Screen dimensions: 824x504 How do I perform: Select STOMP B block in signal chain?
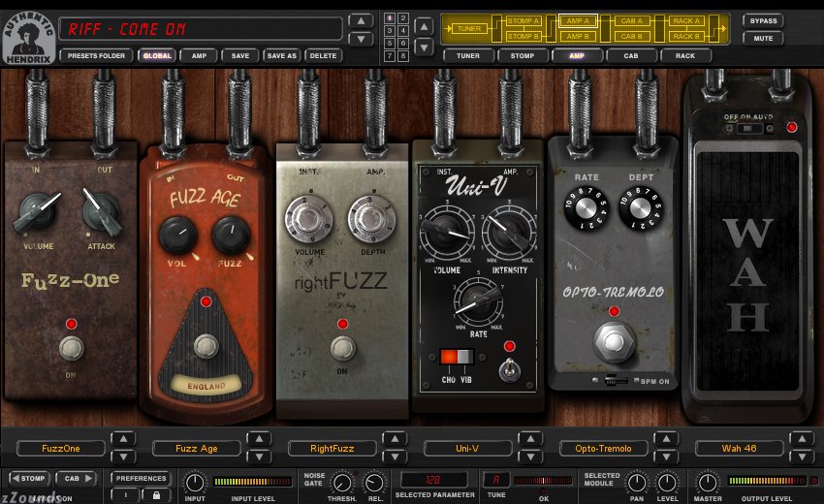[523, 36]
